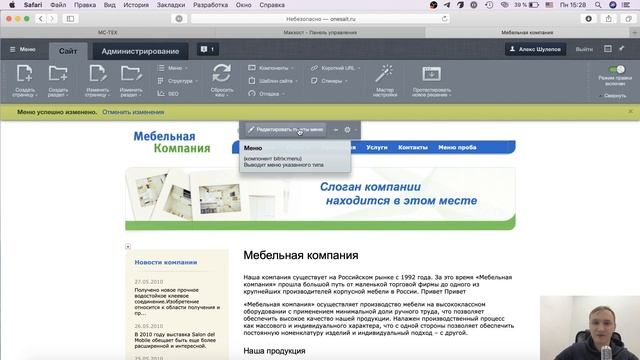The height and width of the screenshot is (360, 640).
Task: Click the Create section folder icon
Action: (58, 74)
